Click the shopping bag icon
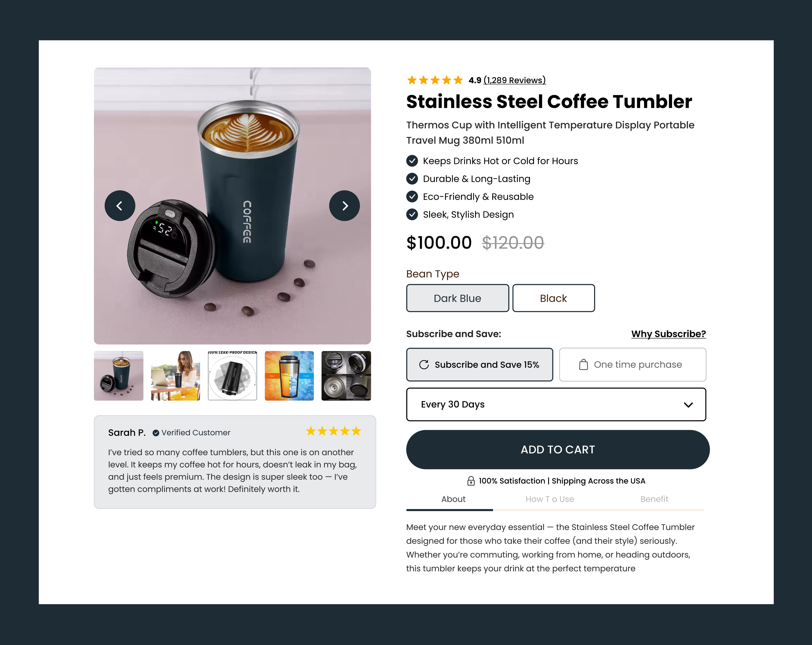Viewport: 812px width, 645px height. pos(583,365)
